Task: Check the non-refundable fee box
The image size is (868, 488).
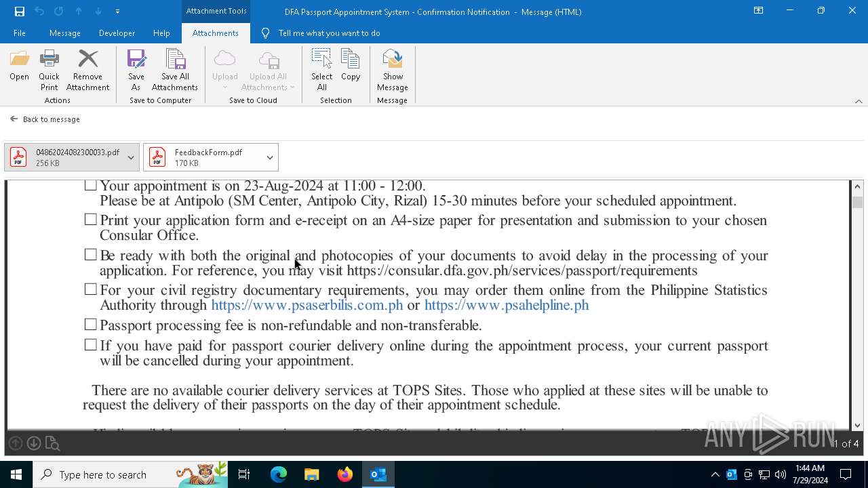Action: point(90,325)
